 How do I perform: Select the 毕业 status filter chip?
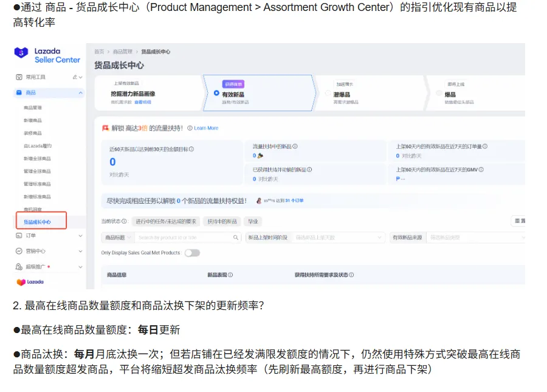tap(254, 222)
